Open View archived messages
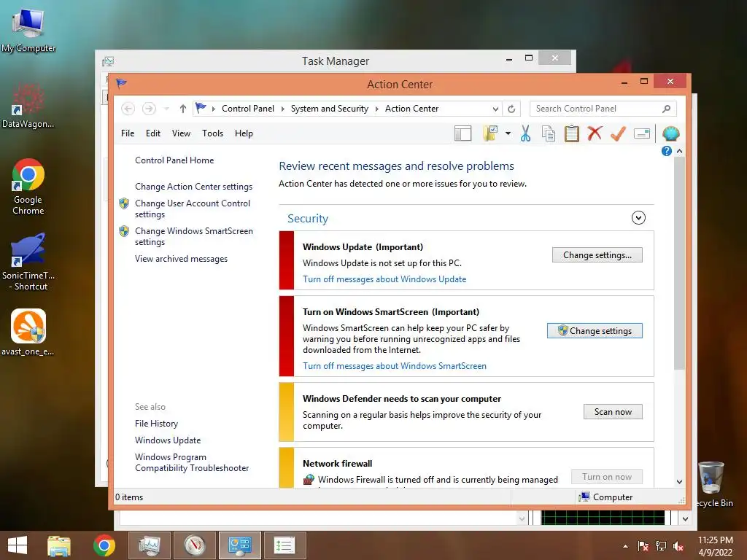This screenshot has width=747, height=560. coord(181,259)
